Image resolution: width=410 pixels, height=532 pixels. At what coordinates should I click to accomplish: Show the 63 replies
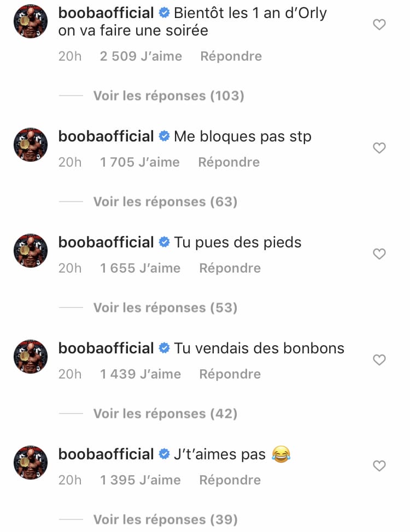pyautogui.click(x=165, y=202)
